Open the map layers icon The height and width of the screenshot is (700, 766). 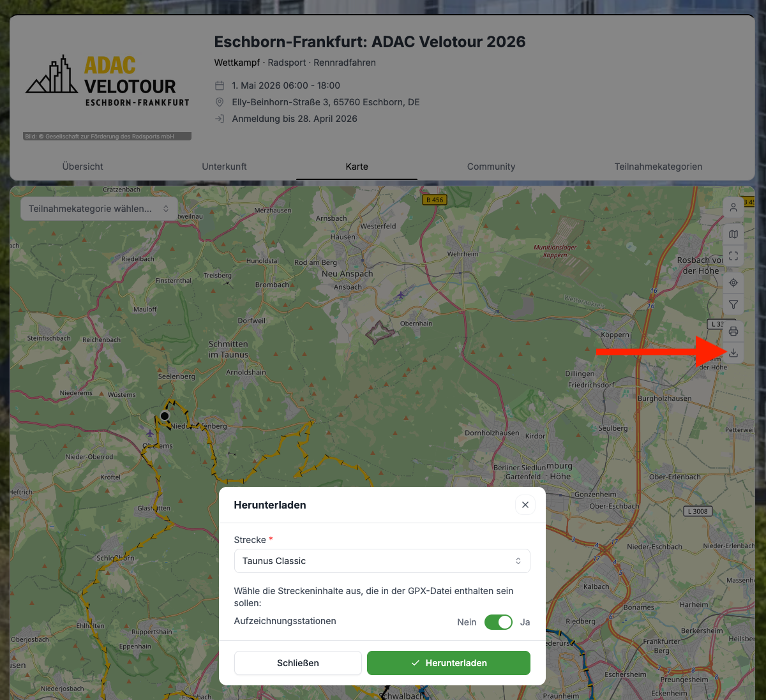pos(733,234)
